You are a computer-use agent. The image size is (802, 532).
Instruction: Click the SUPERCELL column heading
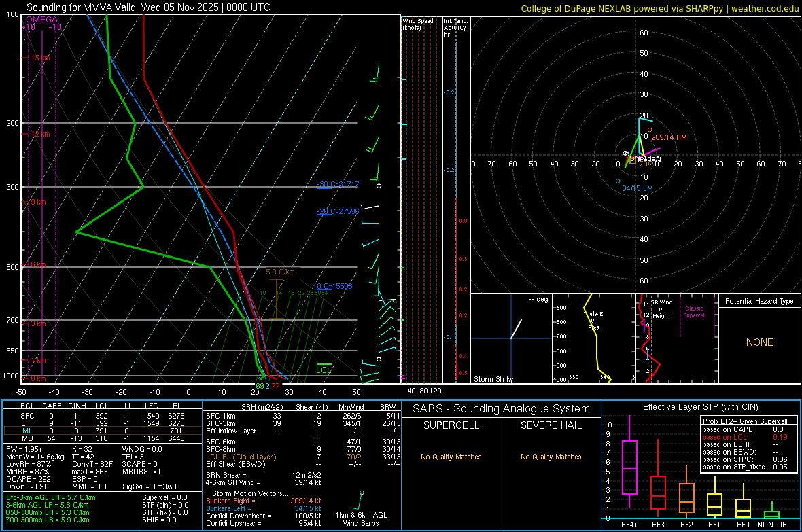pyautogui.click(x=451, y=425)
